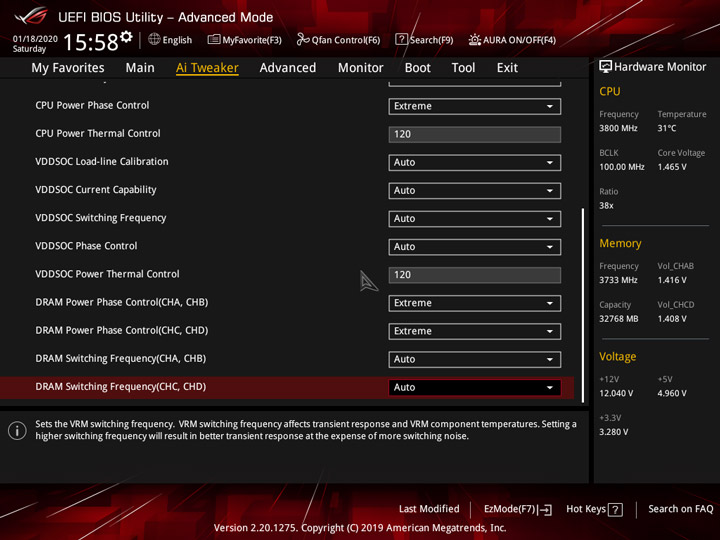
Task: Switch to Advanced tab
Action: (x=288, y=68)
